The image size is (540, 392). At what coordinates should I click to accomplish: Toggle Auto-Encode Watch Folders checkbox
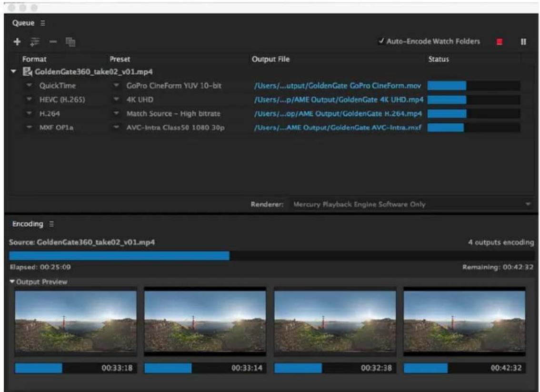(381, 41)
